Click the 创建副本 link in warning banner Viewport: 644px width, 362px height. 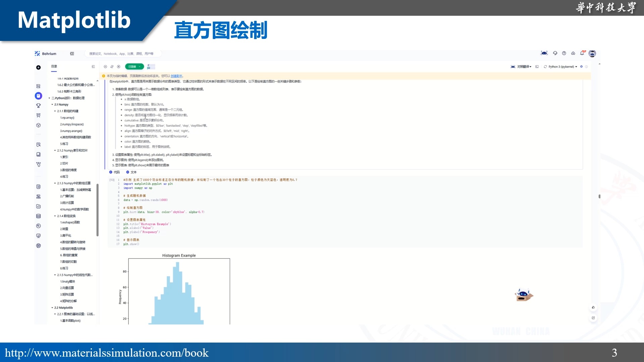pos(176,76)
